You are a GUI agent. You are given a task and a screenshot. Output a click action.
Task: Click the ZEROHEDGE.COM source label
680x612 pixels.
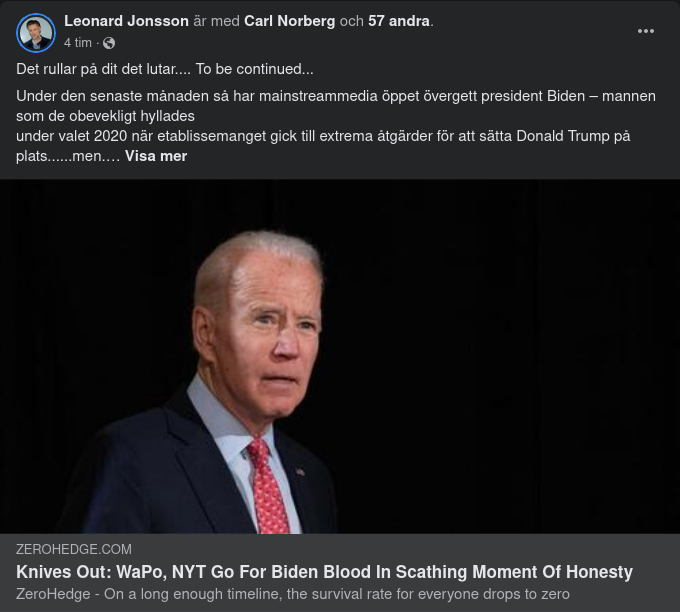coord(74,549)
